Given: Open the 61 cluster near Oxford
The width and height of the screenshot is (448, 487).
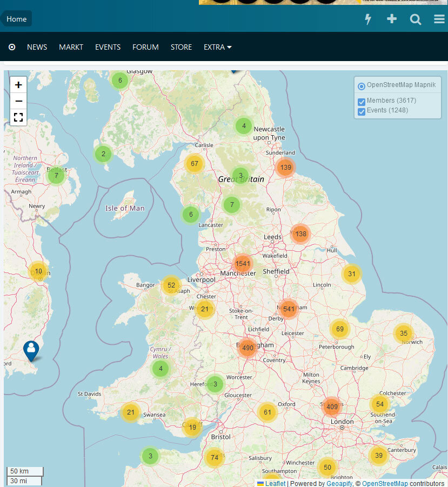Looking at the screenshot, I should click(268, 412).
